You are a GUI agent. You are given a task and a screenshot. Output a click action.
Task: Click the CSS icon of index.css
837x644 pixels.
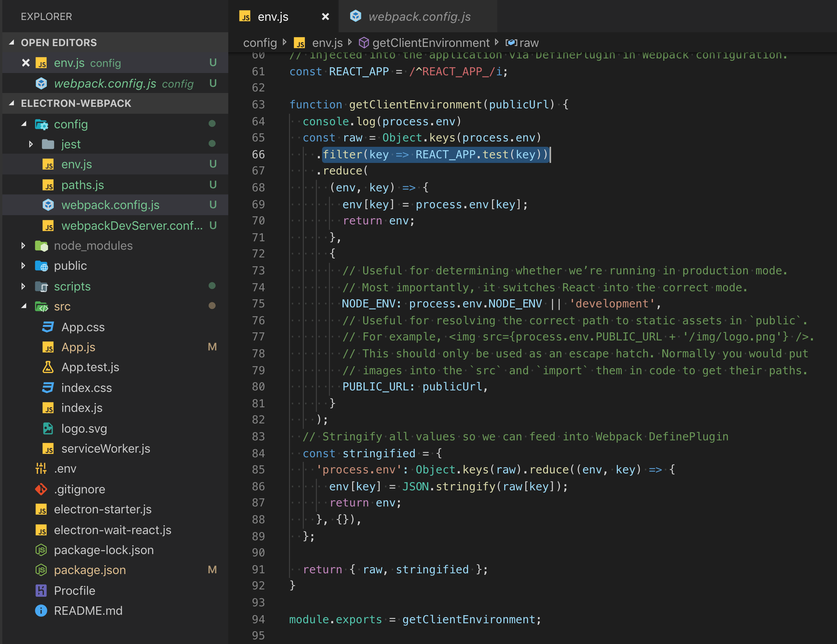48,388
